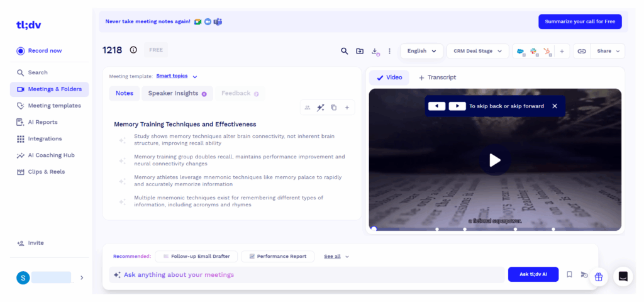
Task: Click copy link icon
Action: click(x=582, y=51)
